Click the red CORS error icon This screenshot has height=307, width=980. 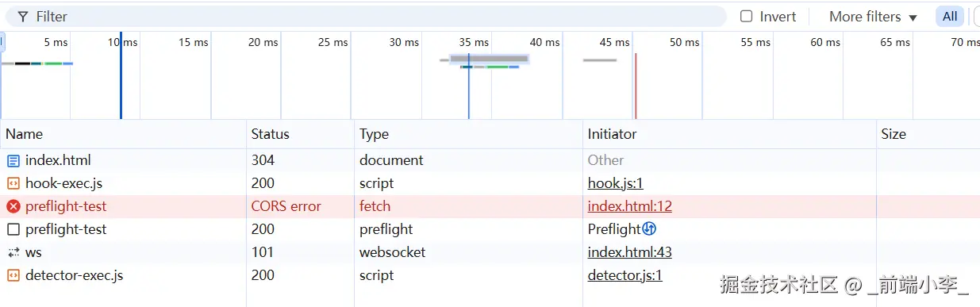pos(13,206)
